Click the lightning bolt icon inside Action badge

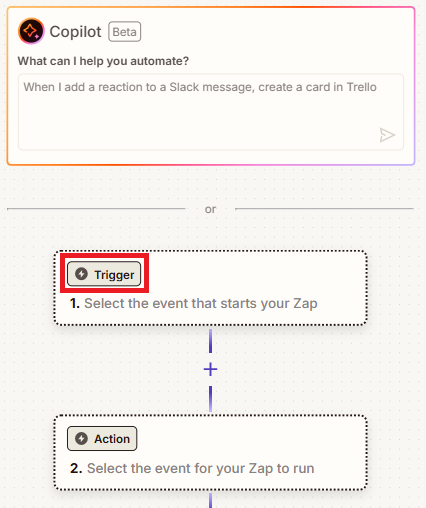81,438
